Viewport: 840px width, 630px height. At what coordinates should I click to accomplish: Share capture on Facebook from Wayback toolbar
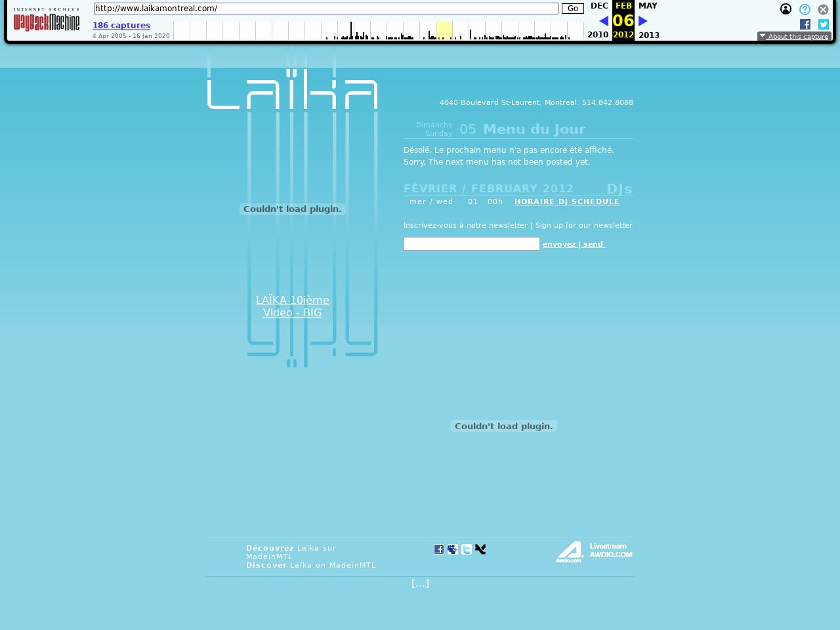pyautogui.click(x=805, y=24)
